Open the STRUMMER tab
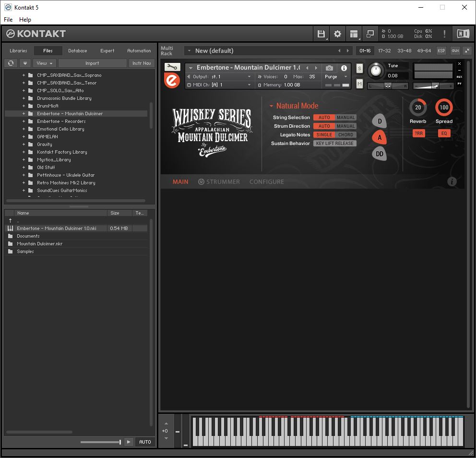 (219, 181)
